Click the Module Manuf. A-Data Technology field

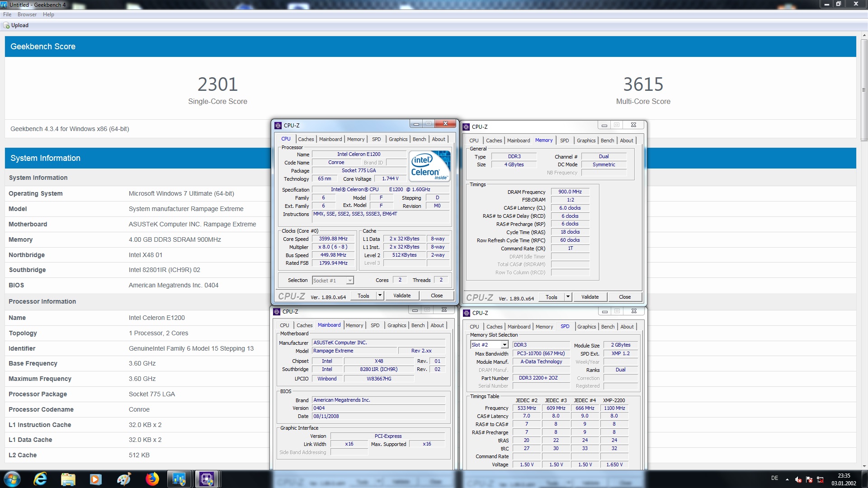(541, 362)
